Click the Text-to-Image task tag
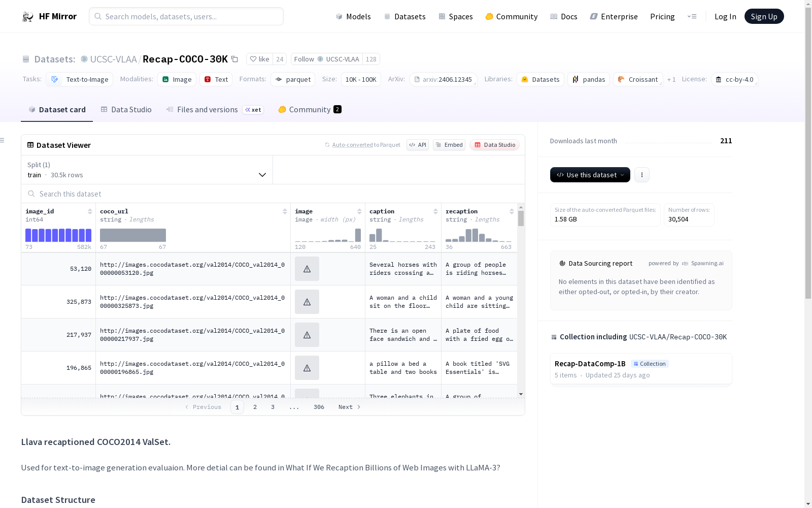This screenshot has width=812, height=508. tap(80, 79)
